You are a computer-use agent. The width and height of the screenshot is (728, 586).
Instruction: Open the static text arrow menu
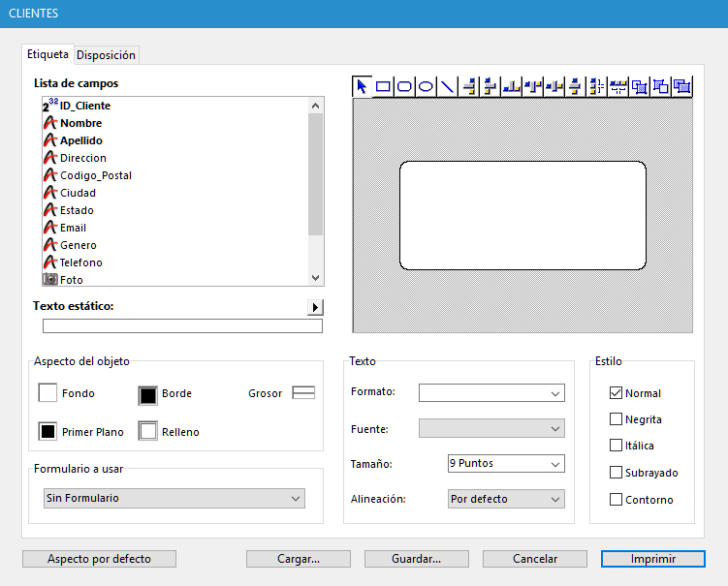[x=315, y=307]
